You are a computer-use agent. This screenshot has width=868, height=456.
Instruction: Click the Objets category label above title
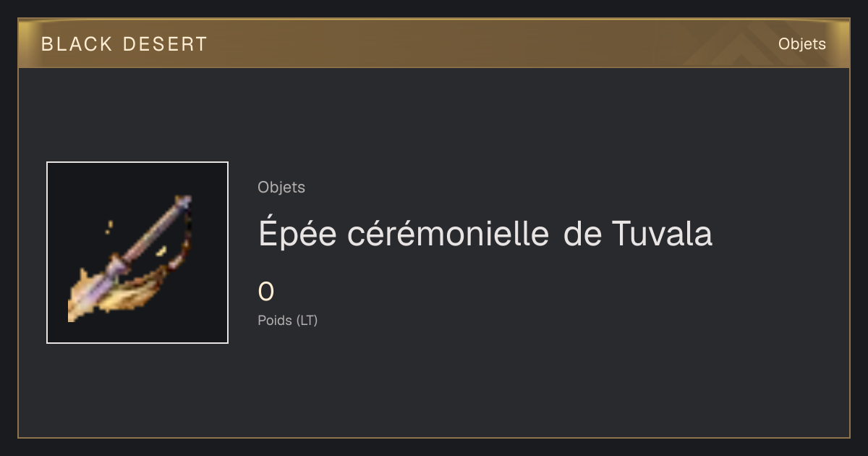281,187
